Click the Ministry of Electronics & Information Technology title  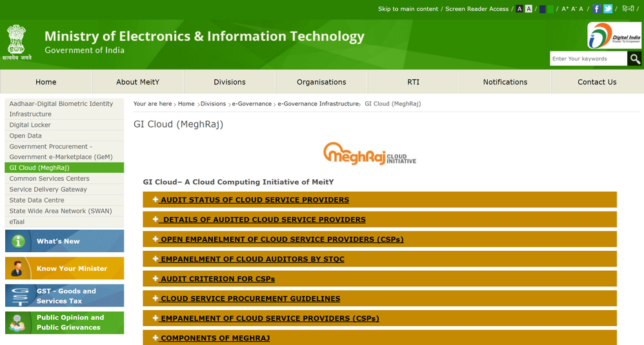(204, 36)
